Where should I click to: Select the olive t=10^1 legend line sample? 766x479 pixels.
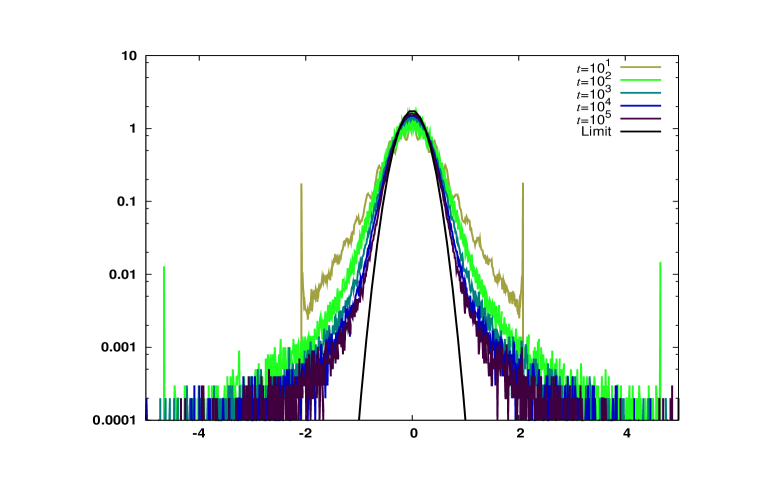640,67
